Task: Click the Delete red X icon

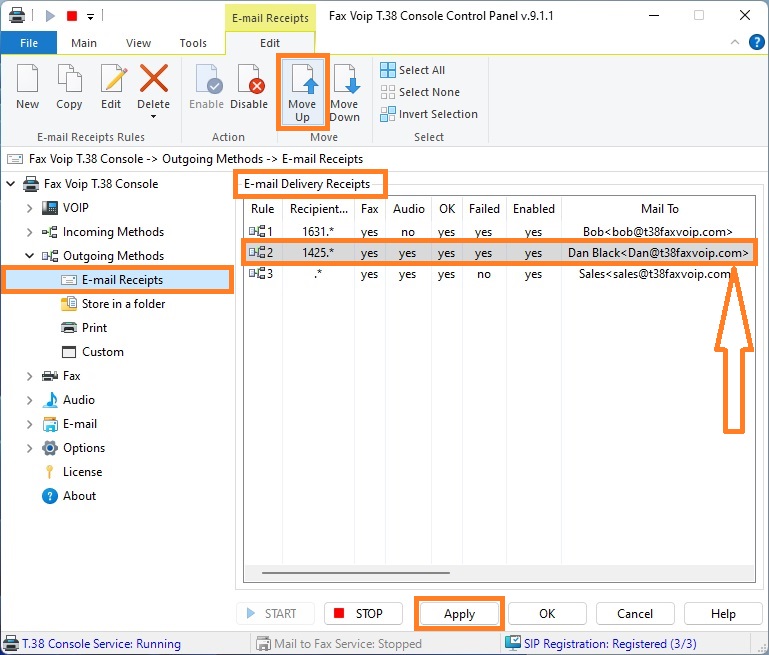Action: (x=154, y=78)
